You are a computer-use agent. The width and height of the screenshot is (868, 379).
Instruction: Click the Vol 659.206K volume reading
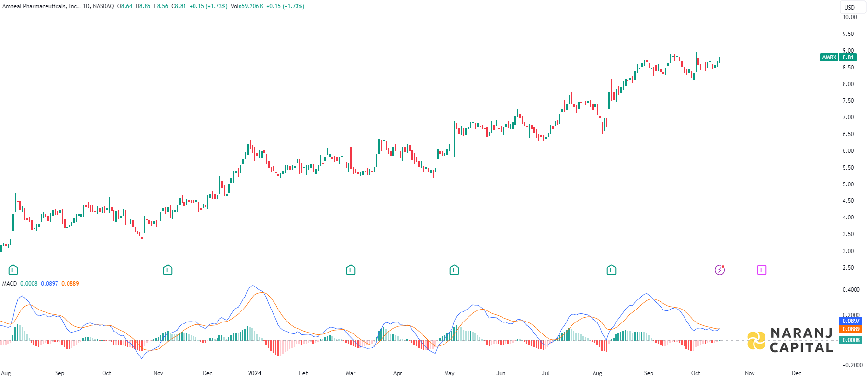point(247,6)
